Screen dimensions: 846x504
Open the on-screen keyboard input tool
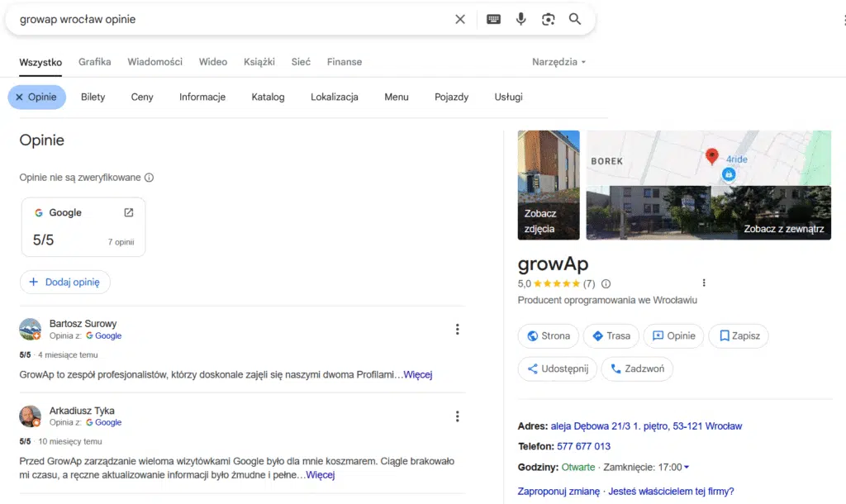click(x=493, y=18)
